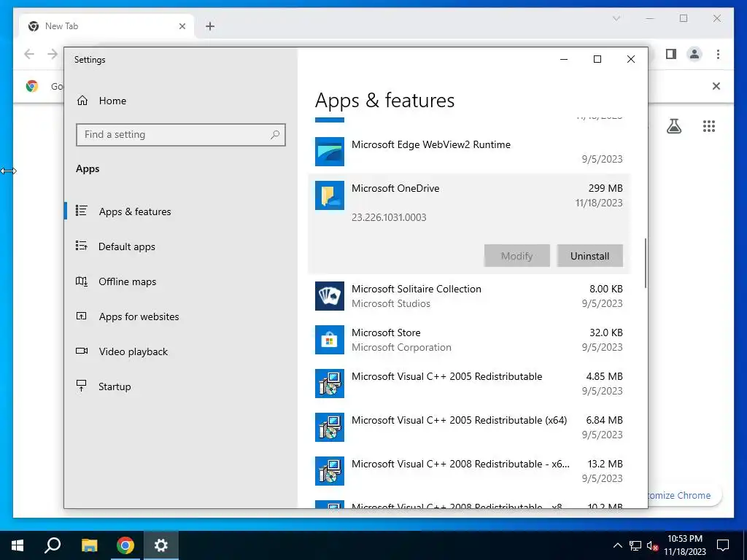The image size is (747, 560).
Task: Select Default apps in sidebar
Action: [x=181, y=246]
